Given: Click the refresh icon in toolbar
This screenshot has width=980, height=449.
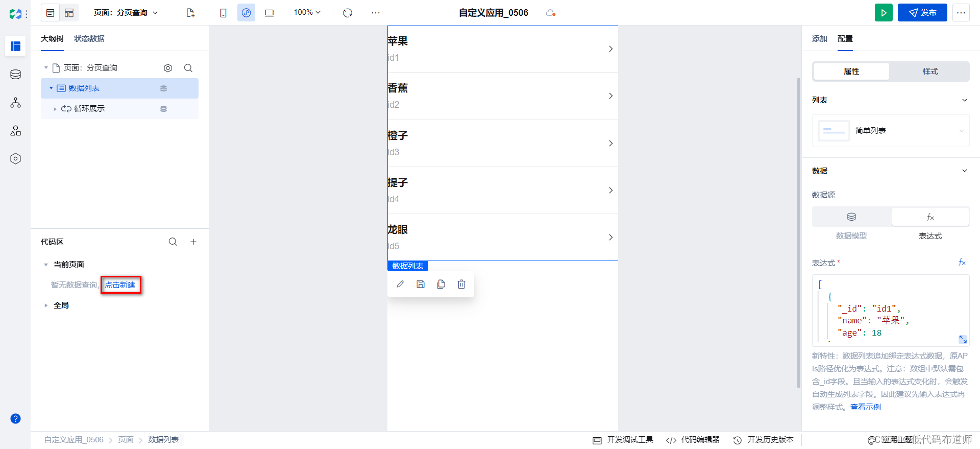Looking at the screenshot, I should tap(348, 13).
